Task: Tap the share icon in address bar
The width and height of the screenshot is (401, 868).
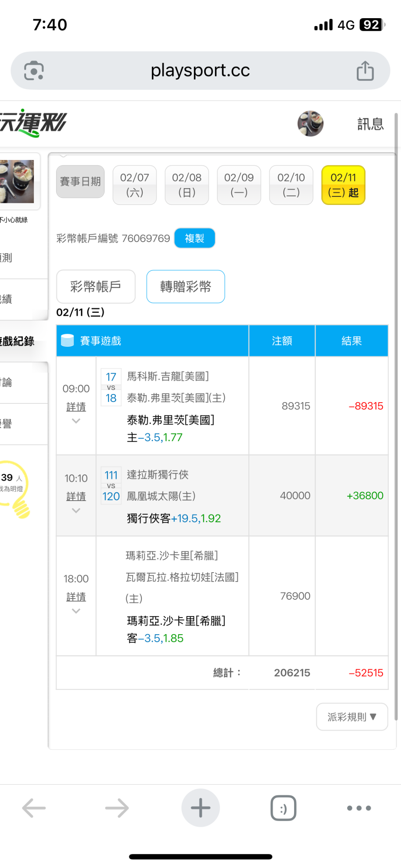Action: (x=365, y=71)
